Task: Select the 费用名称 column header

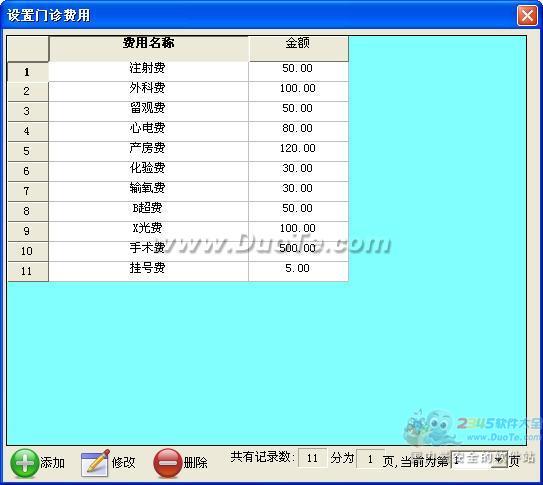Action: (149, 48)
